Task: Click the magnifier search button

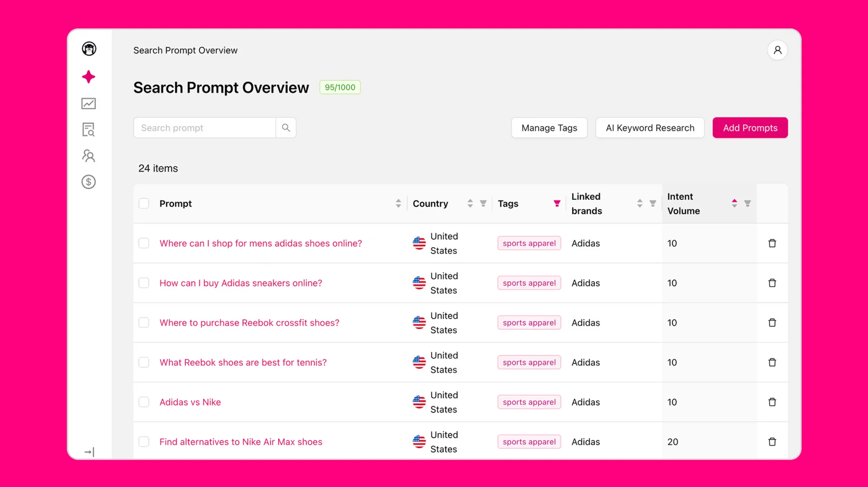Action: click(x=286, y=128)
